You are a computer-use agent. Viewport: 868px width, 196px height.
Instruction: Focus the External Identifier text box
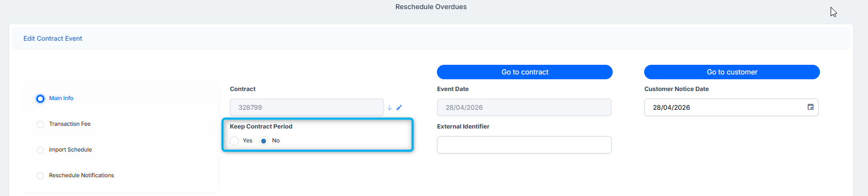click(524, 145)
